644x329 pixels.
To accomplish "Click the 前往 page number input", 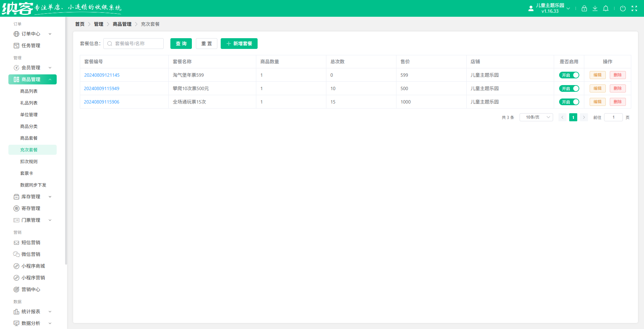I will tap(613, 117).
